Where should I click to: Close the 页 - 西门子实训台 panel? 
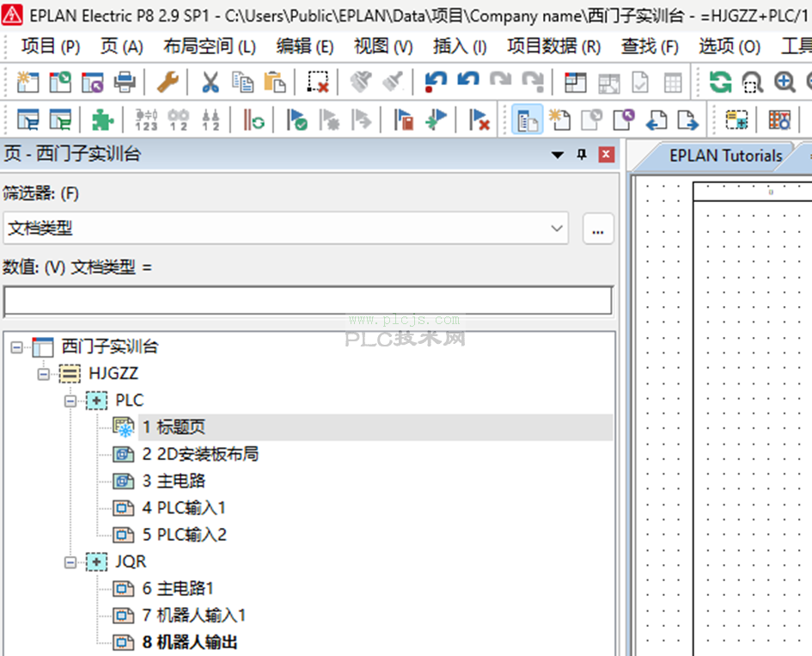[607, 155]
